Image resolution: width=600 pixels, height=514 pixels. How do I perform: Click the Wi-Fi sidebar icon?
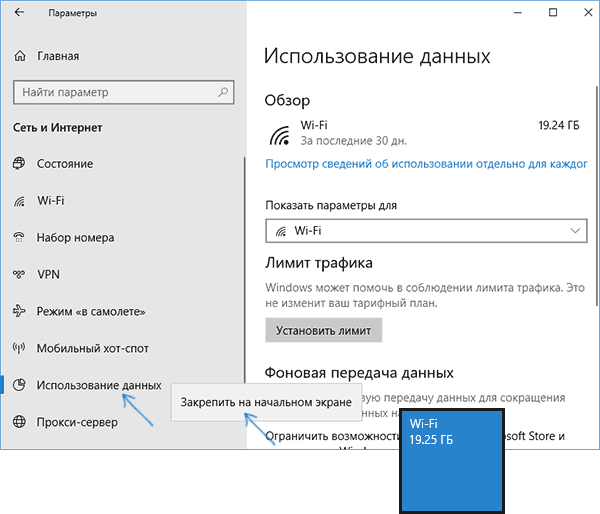[x=19, y=201]
